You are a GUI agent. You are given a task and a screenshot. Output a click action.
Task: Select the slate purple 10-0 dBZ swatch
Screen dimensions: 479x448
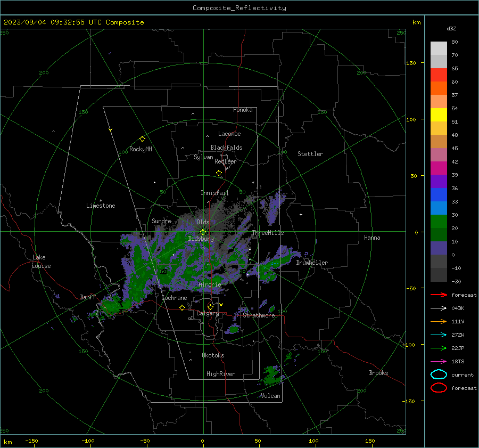[x=439, y=248]
